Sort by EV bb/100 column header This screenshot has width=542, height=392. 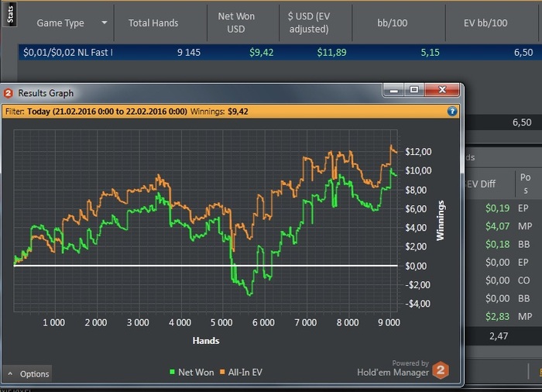pos(485,22)
